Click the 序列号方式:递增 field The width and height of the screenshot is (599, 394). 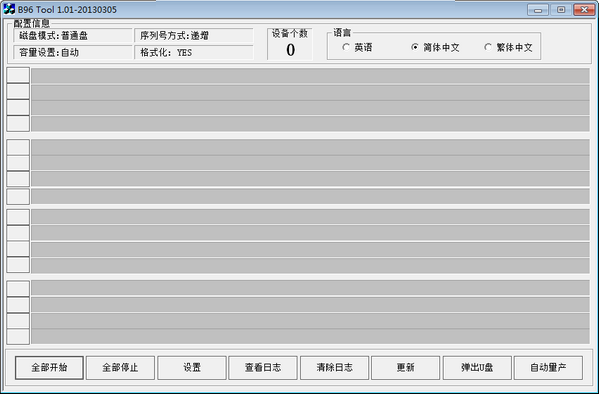coord(194,36)
